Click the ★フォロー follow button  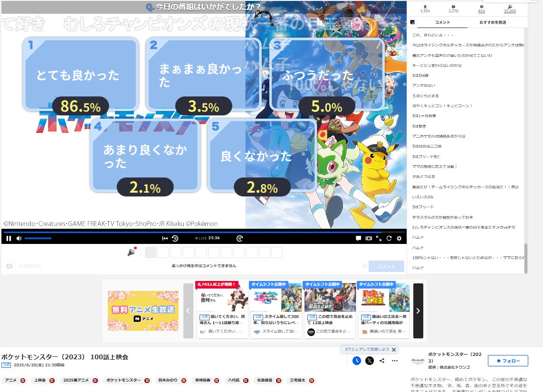[508, 361]
